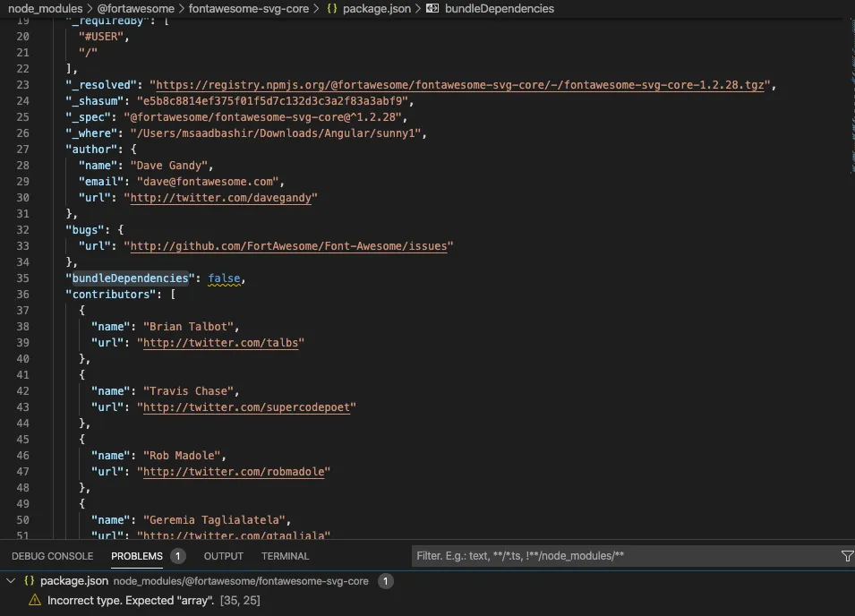
Task: Switch to the OUTPUT tab
Action: (x=224, y=556)
